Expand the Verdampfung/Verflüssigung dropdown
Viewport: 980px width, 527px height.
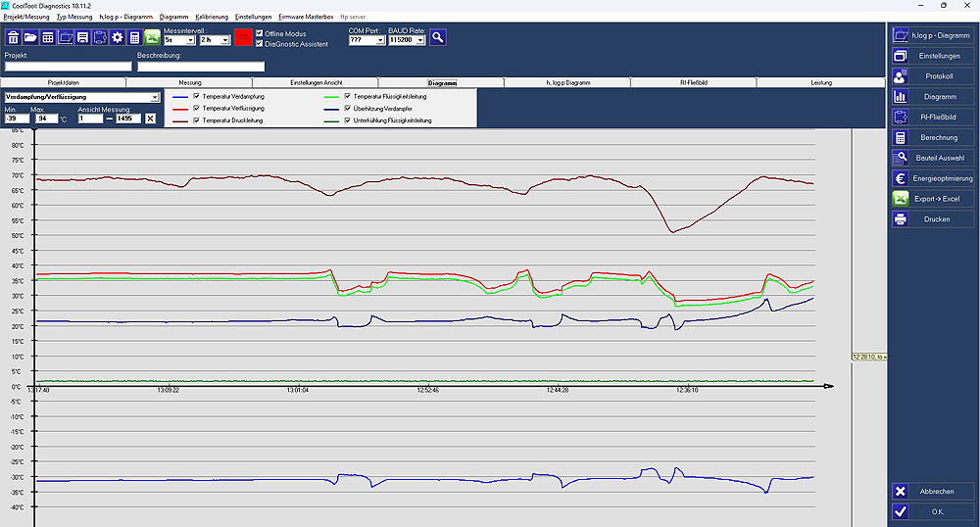(155, 97)
